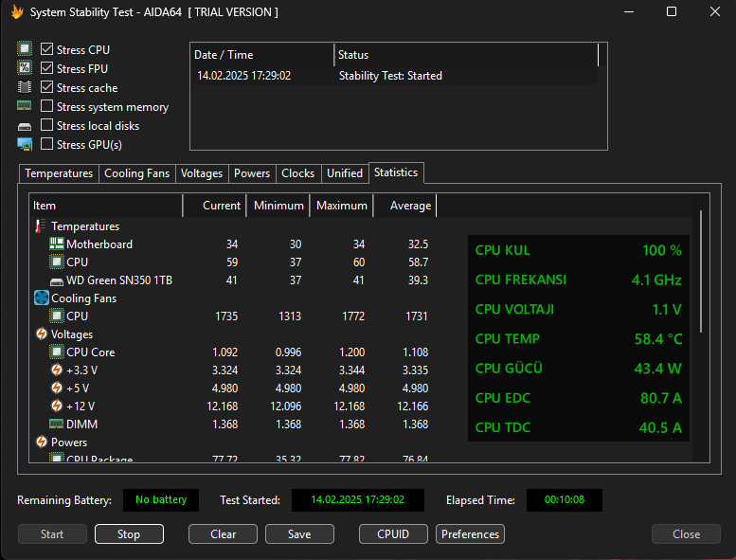Viewport: 736px width, 560px height.
Task: Click the Close button at bottom right
Action: click(686, 534)
